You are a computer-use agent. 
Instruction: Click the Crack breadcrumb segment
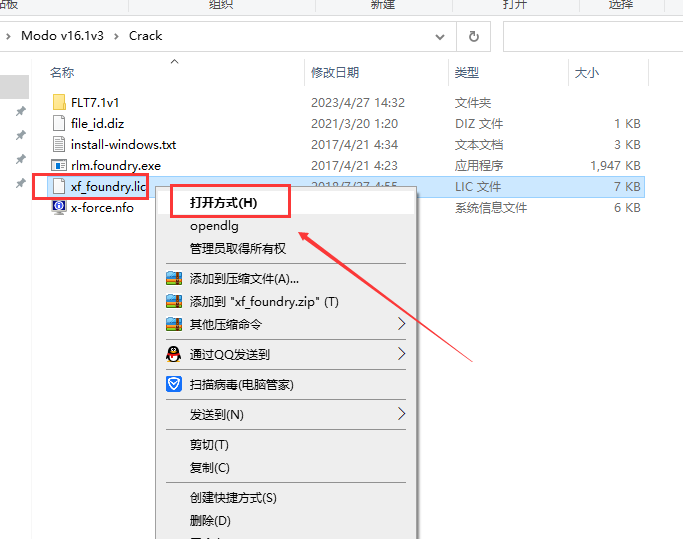pyautogui.click(x=145, y=36)
